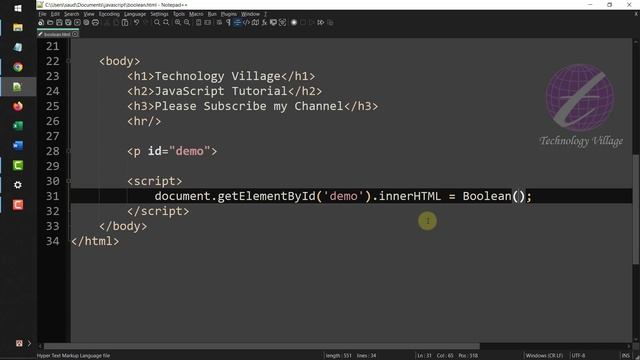Click the 'JavaScript Tutorial' h2 text
Image resolution: width=640 pixels, height=360 pixels.
221,91
